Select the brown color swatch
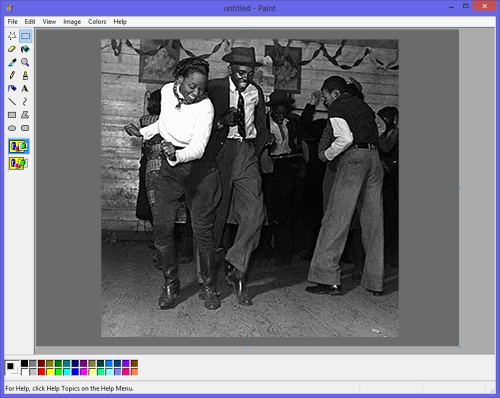The image size is (500, 398). (134, 363)
